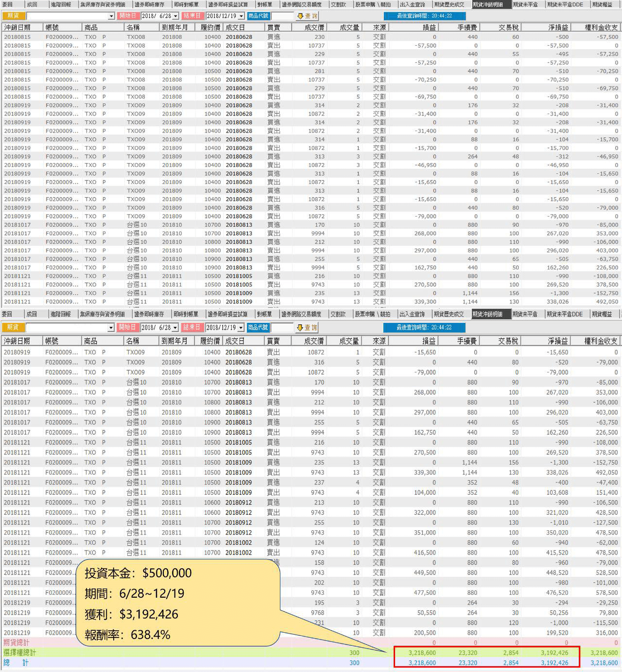Open the upper 結束日 date dropdown arrow
622x672 pixels.
click(x=241, y=16)
